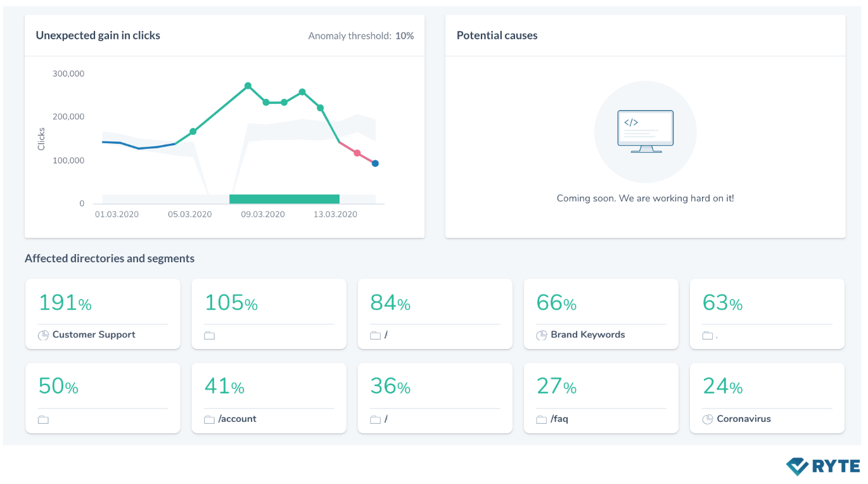Click the folder icon in the 63% card
Screen dimensions: 868x484
coord(707,336)
